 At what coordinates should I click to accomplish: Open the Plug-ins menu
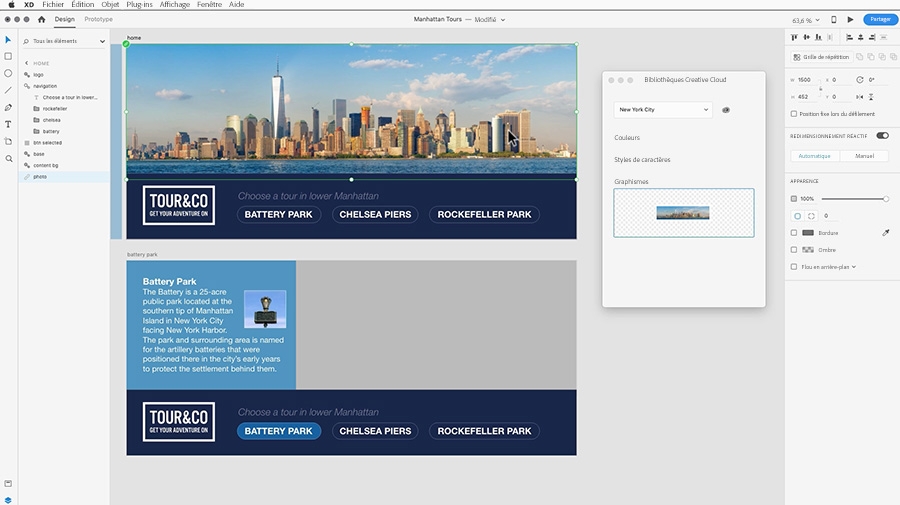click(139, 4)
